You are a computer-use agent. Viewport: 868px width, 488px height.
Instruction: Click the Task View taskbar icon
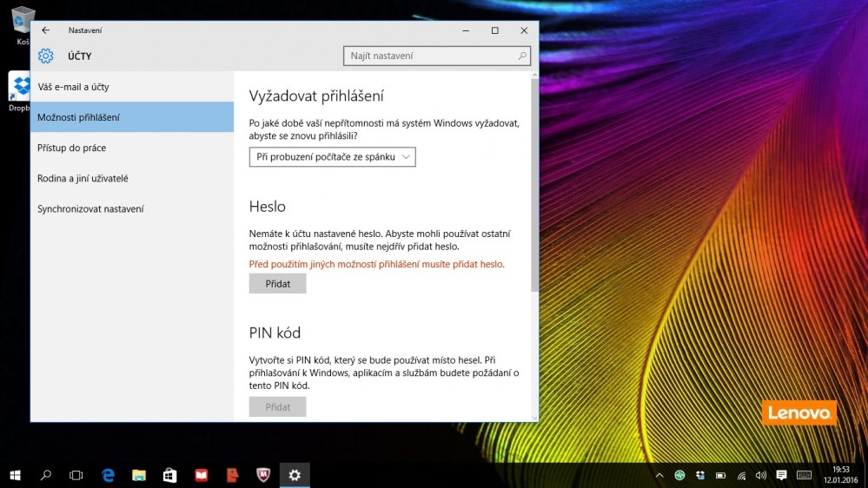click(76, 475)
